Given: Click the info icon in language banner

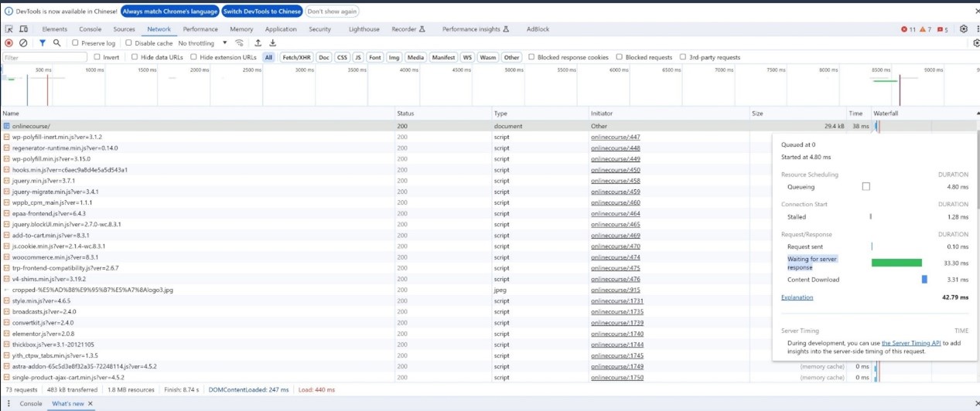Looking at the screenshot, I should click(9, 12).
